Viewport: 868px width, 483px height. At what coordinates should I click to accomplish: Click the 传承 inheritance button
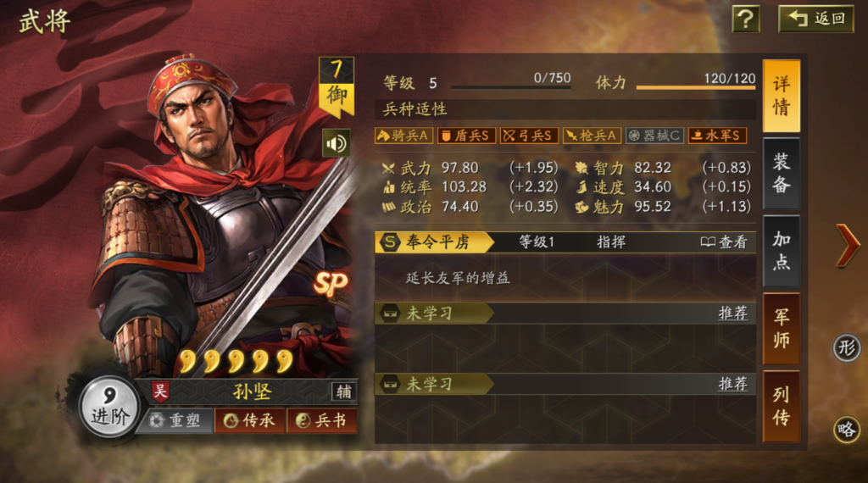tap(250, 420)
